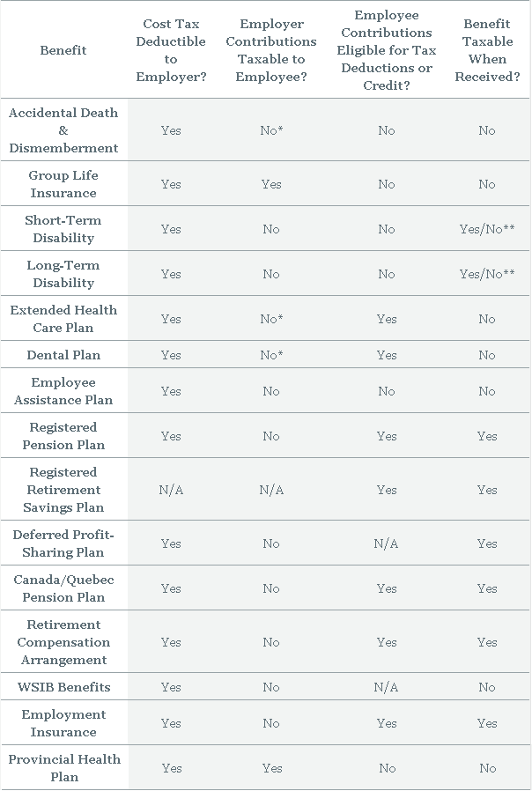Click 'Employee Contributions Eligible for Tax Deductions' header

387,50
